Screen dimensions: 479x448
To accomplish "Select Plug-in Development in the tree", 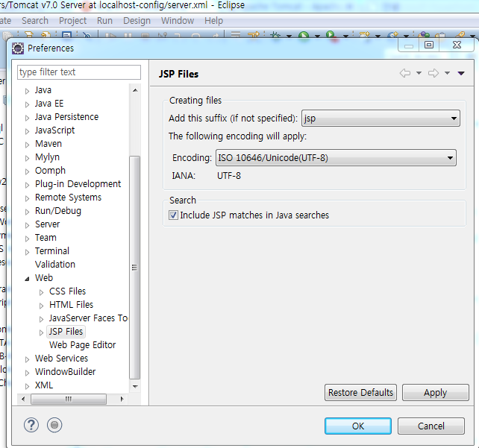I will pos(78,184).
